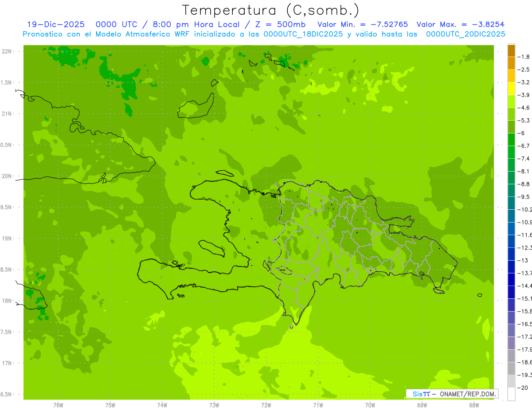Click the '76W' longitude axis label
Screen dimensions: 532x411
click(58, 405)
